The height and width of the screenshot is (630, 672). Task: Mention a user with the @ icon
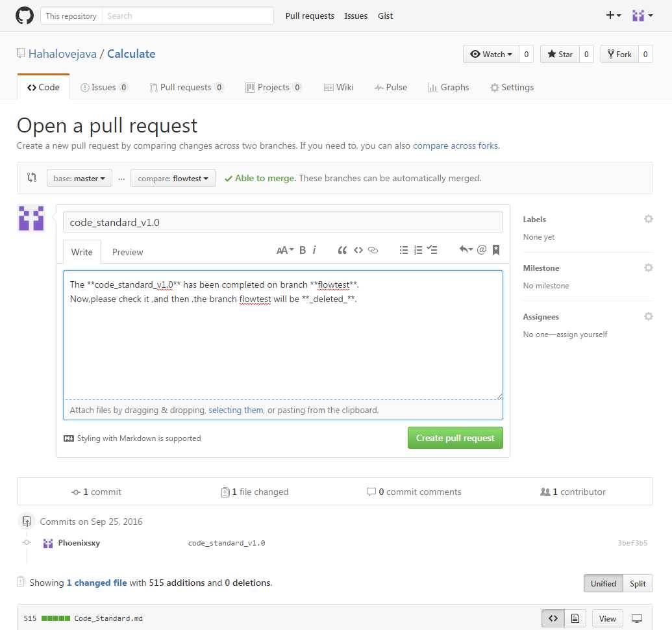coord(482,249)
